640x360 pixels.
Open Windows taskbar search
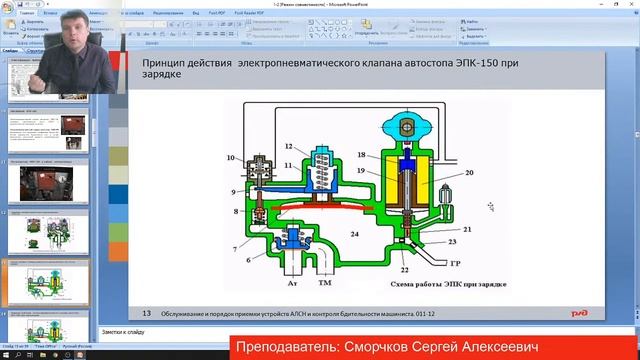[x=18, y=355]
